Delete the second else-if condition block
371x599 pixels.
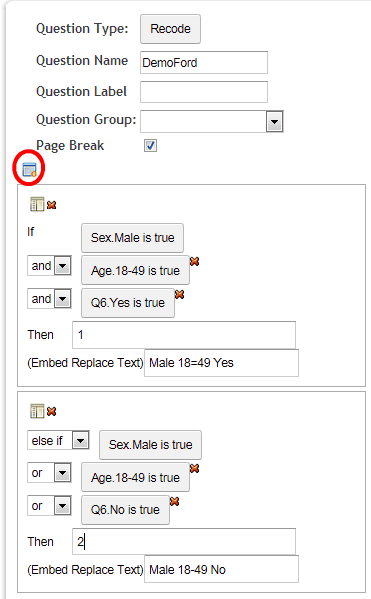52,411
